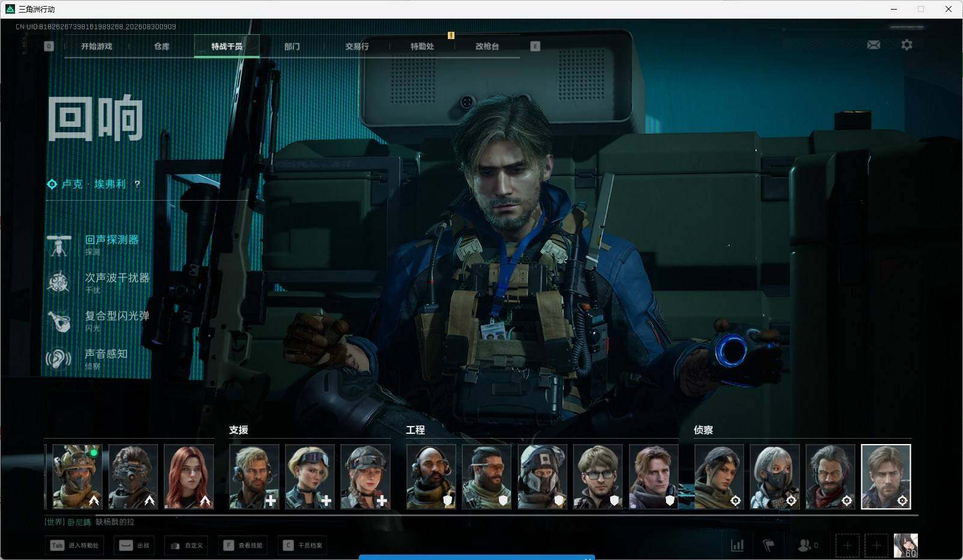Click the 查看技能 view skills button
The height and width of the screenshot is (560, 963).
click(243, 546)
